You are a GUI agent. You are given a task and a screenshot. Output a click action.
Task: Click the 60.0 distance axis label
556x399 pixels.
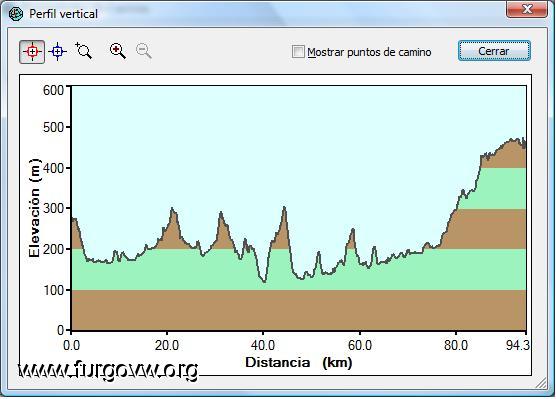(x=360, y=345)
